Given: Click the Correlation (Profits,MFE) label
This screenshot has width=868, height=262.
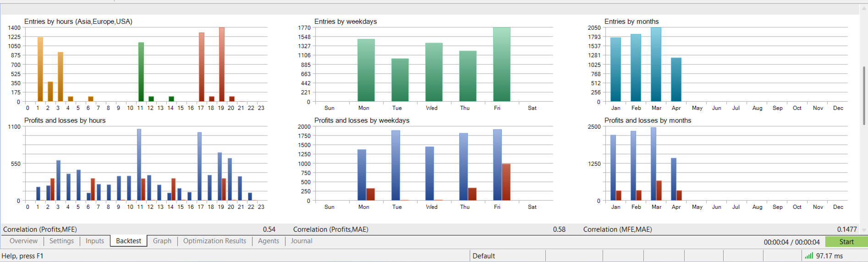Looking at the screenshot, I should (40, 229).
